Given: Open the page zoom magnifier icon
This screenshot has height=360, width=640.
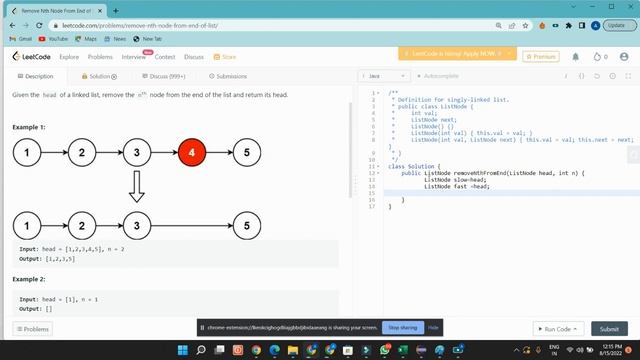Looking at the screenshot, I should [x=498, y=25].
